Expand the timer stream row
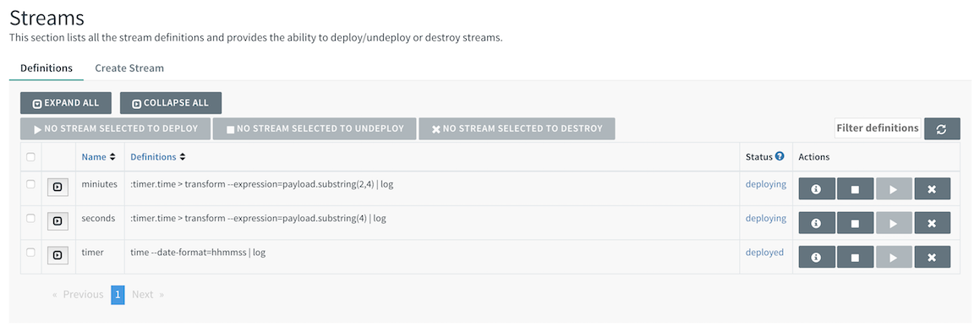Image resolution: width=980 pixels, height=332 pixels. pos(57,254)
